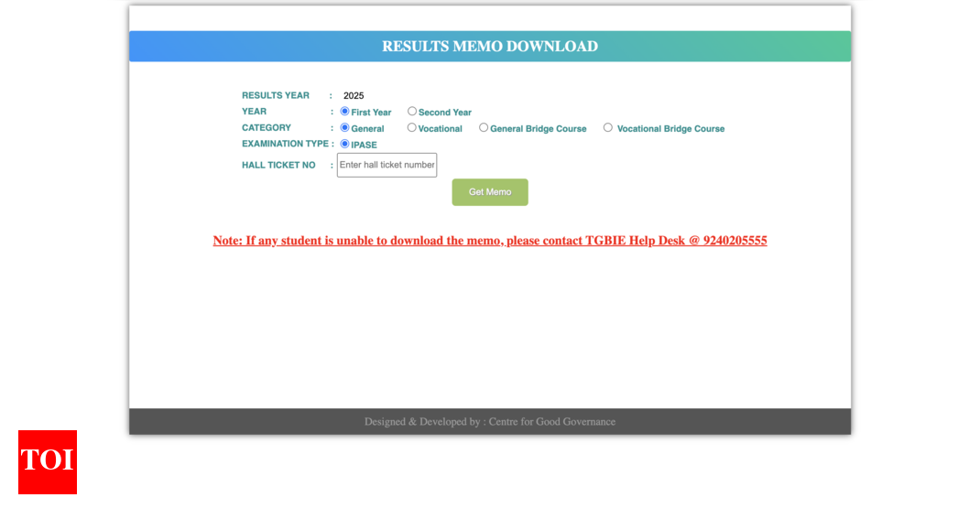The width and height of the screenshot is (980, 530).
Task: Click the RESULTS YEAR label
Action: pyautogui.click(x=276, y=95)
